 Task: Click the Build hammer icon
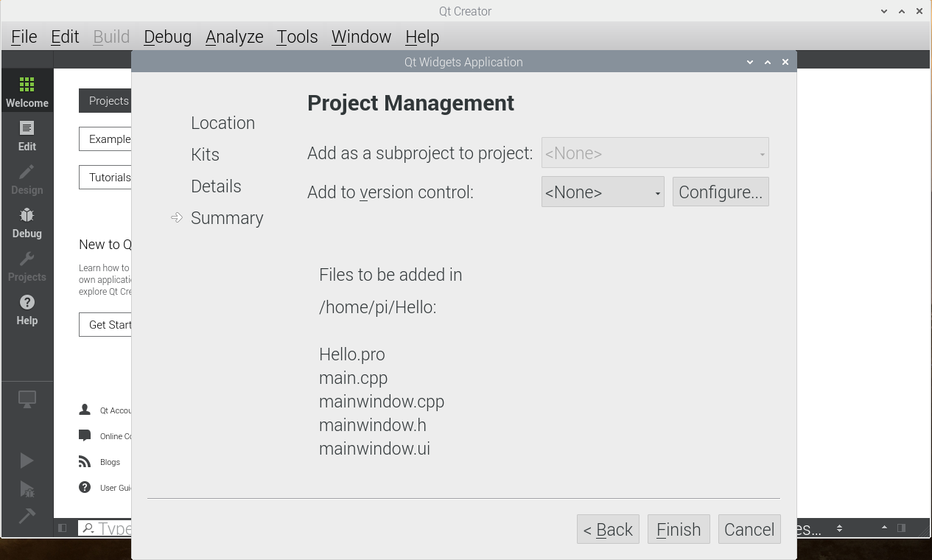tap(27, 516)
